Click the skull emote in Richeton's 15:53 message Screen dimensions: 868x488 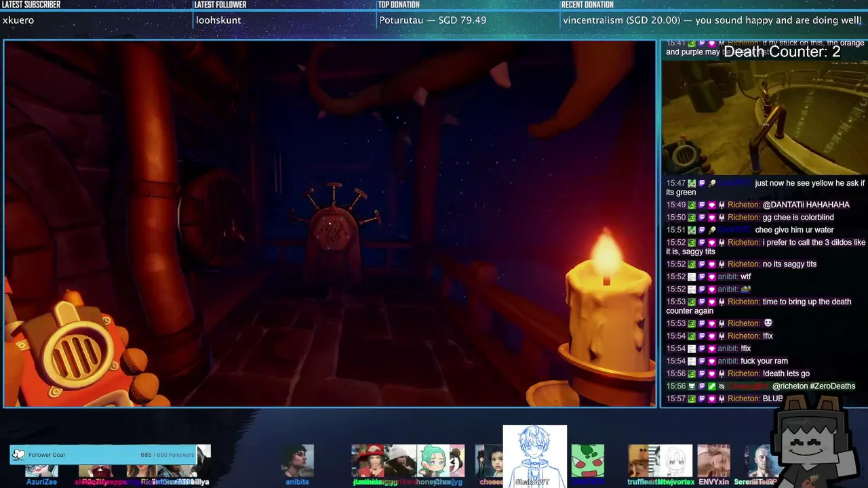[768, 323]
